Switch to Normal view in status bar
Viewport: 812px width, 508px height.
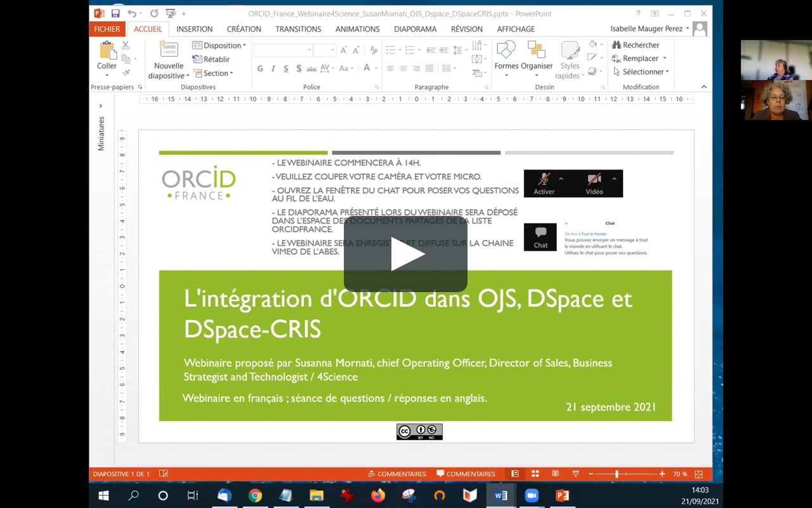(515, 474)
